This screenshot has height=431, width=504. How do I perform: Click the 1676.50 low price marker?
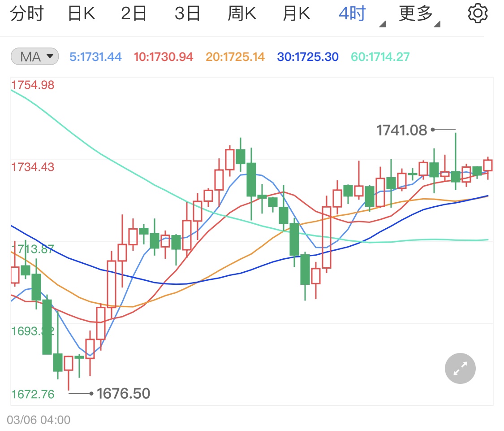pos(123,394)
